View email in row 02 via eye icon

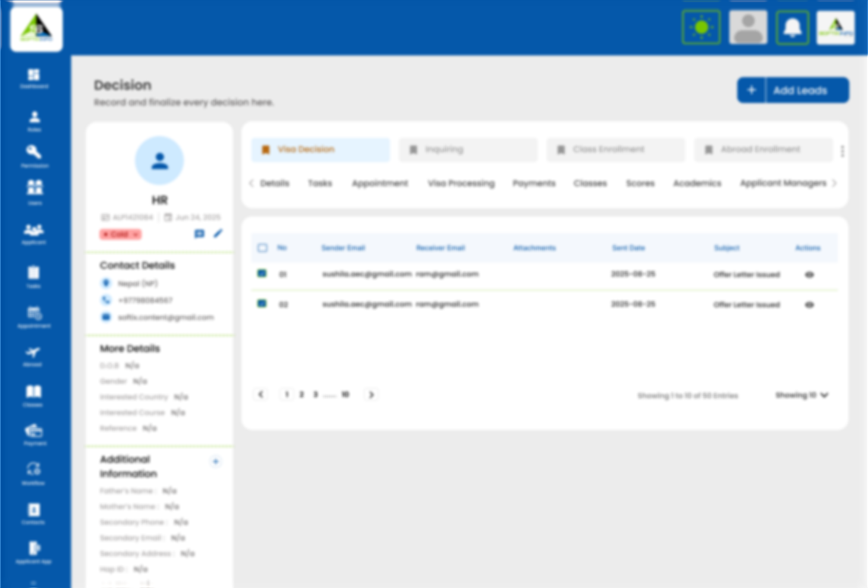(x=809, y=305)
